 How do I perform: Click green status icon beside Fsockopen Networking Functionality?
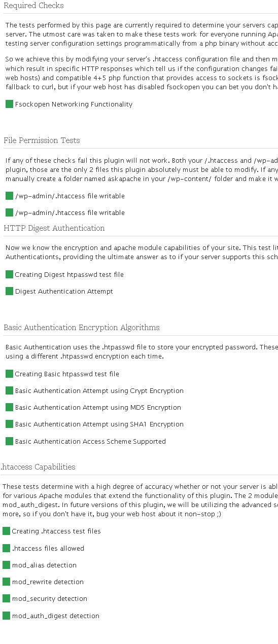9,104
